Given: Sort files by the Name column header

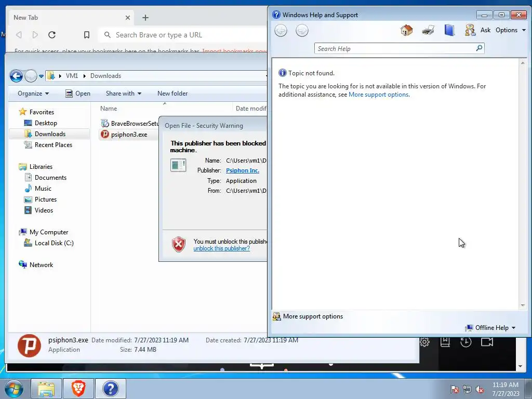Looking at the screenshot, I should 109,109.
